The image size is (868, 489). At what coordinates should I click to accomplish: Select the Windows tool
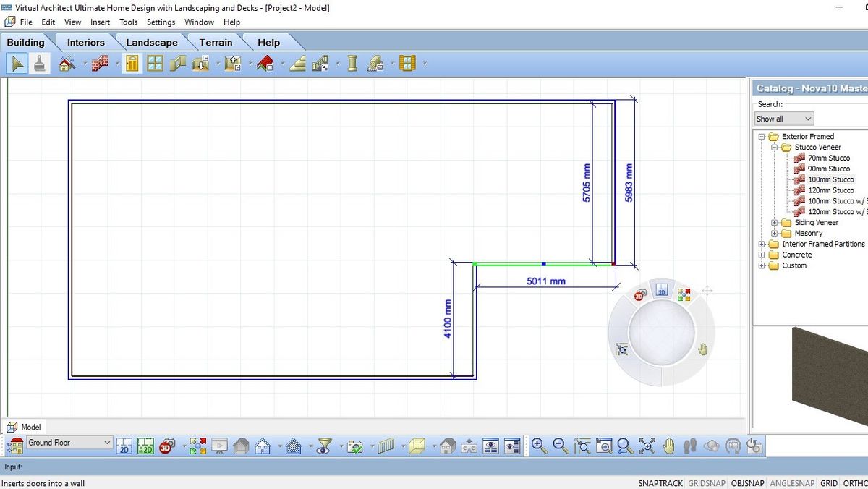[155, 64]
